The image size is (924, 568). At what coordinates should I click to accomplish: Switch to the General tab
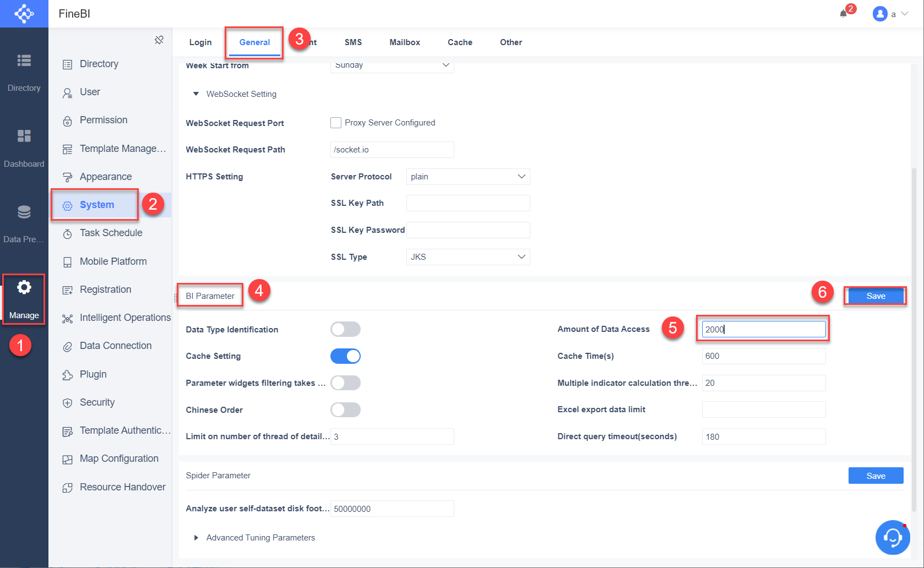(x=254, y=42)
